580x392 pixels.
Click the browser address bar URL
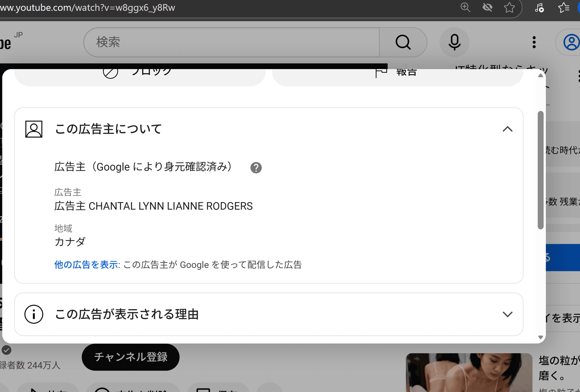[x=87, y=7]
